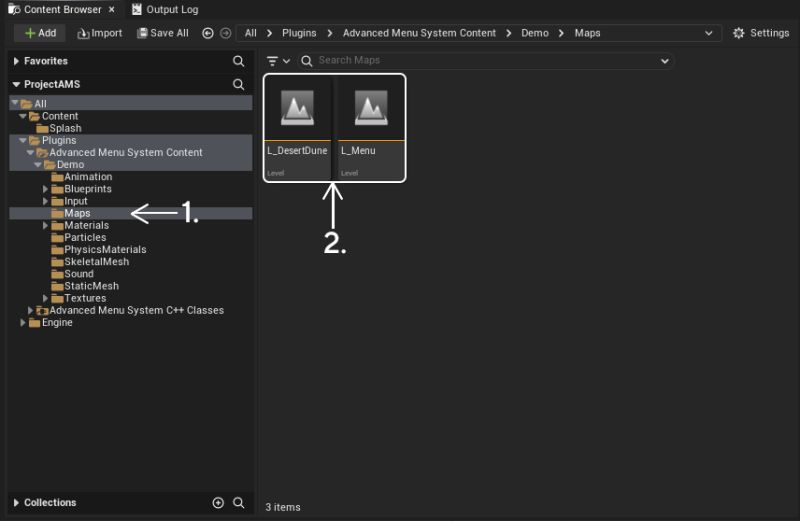Add a new collection
The width and height of the screenshot is (800, 521).
(x=218, y=503)
